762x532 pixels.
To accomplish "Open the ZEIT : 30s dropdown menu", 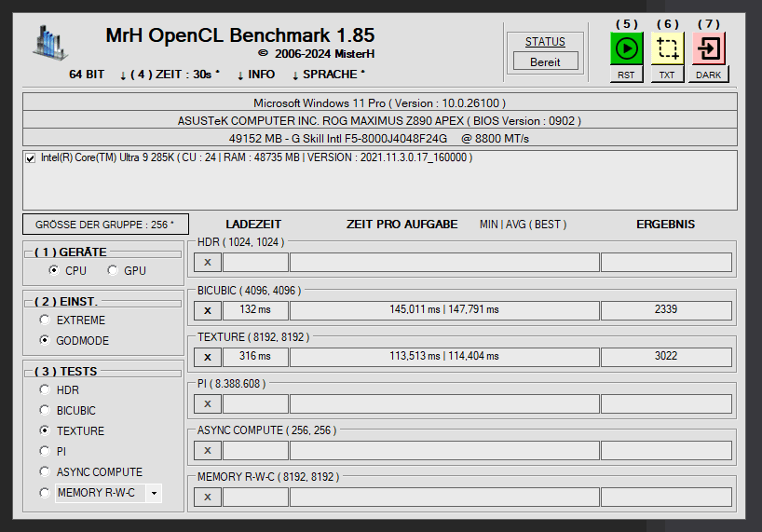I will [170, 75].
